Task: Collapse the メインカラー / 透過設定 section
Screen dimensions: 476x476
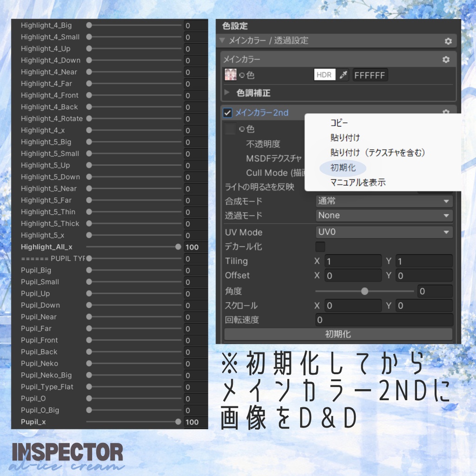Action: coord(222,40)
